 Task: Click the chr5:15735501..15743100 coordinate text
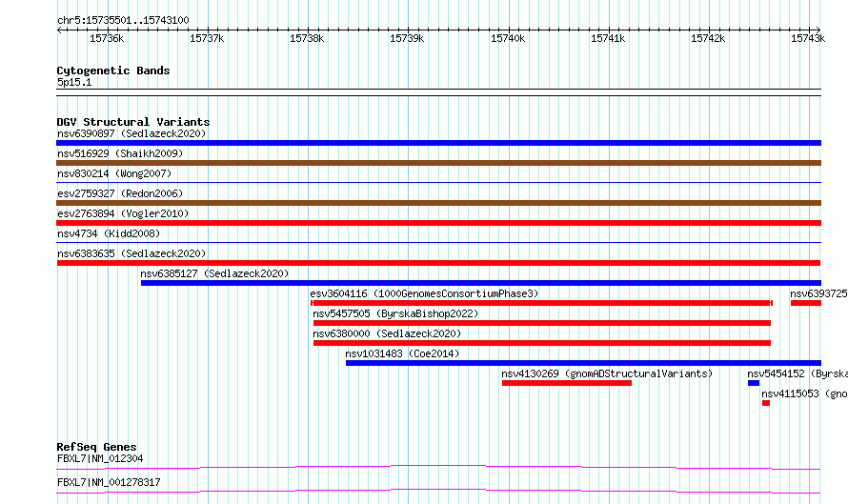[x=123, y=21]
